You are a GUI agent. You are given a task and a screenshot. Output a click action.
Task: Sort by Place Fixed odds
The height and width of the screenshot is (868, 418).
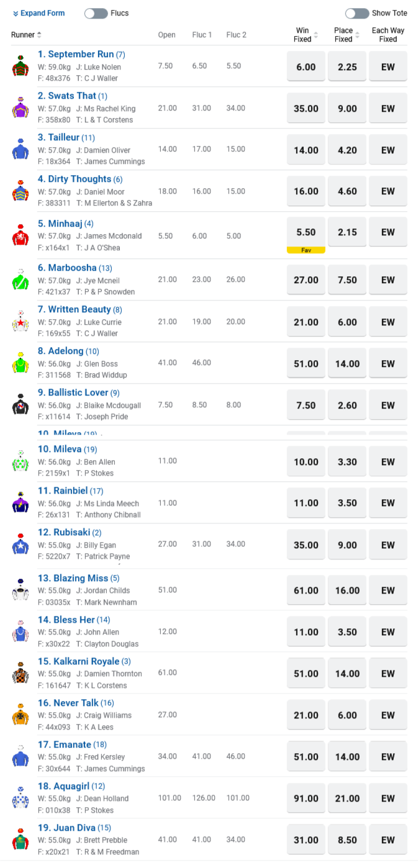click(347, 35)
